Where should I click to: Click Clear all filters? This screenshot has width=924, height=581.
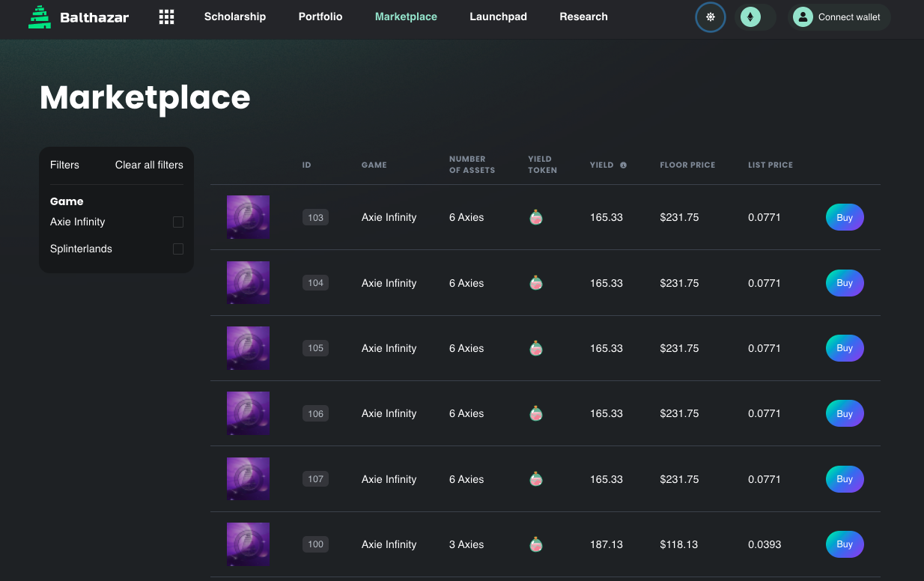(x=149, y=165)
